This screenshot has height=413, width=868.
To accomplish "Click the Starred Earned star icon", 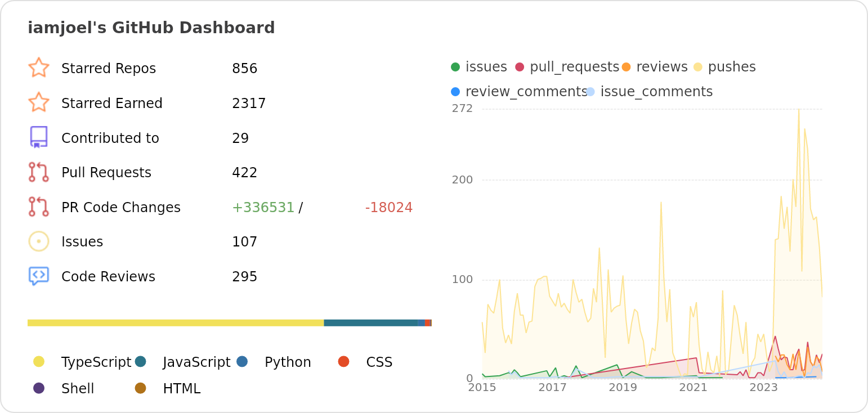I will [39, 103].
